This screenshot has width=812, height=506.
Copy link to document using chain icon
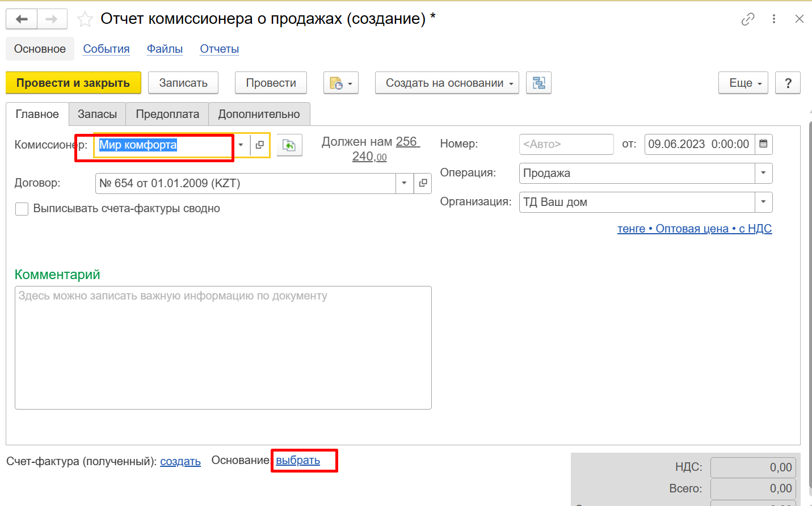[x=748, y=19]
